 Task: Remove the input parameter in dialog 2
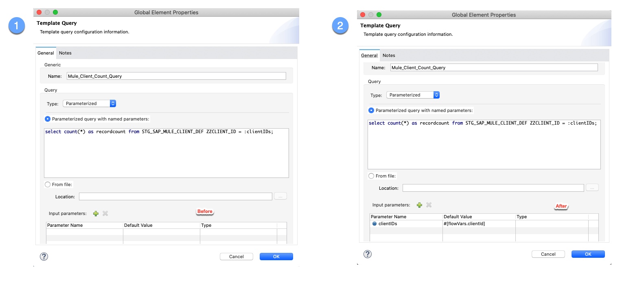(x=429, y=205)
